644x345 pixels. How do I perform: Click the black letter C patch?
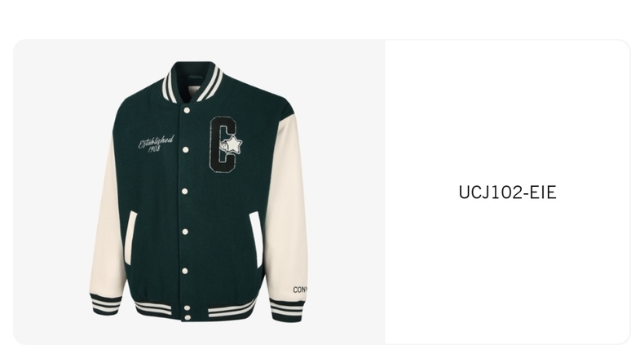[224, 144]
